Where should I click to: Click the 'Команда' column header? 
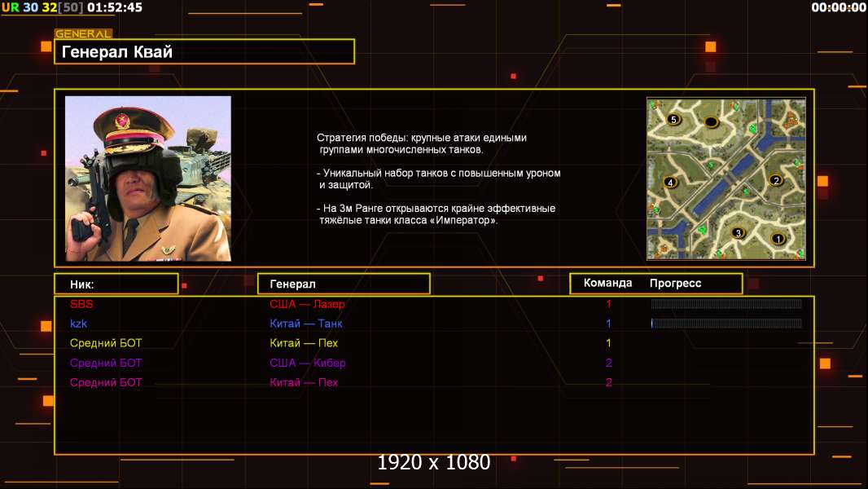pyautogui.click(x=607, y=284)
